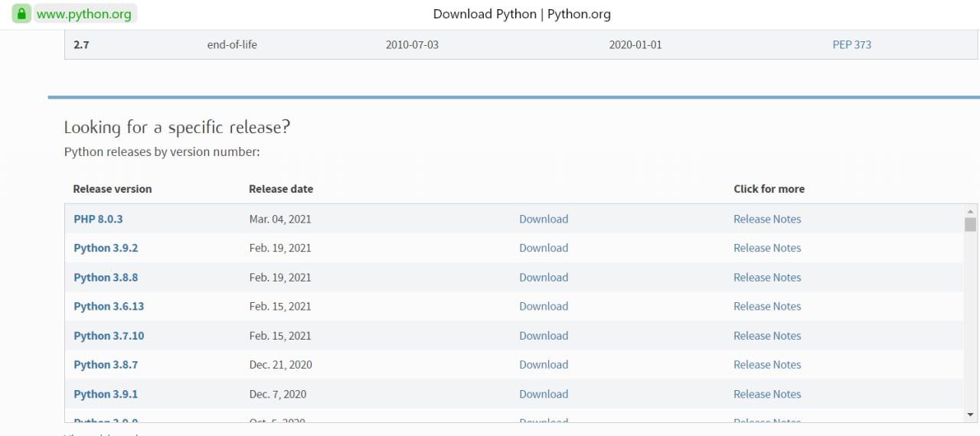Open the Python 3.8.8 release page
980x436 pixels.
106,278
